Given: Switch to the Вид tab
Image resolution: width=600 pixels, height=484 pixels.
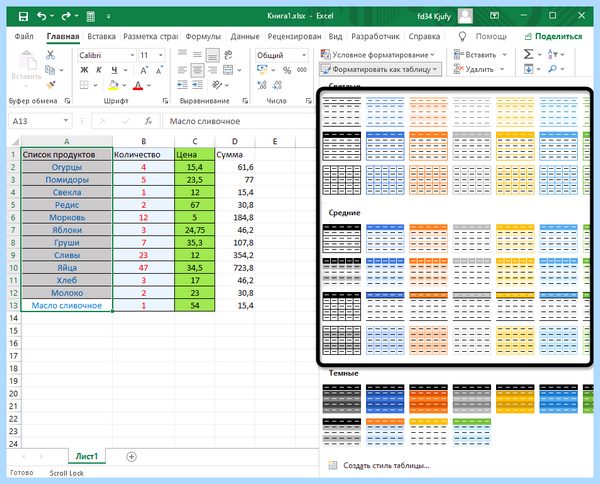Looking at the screenshot, I should point(335,36).
